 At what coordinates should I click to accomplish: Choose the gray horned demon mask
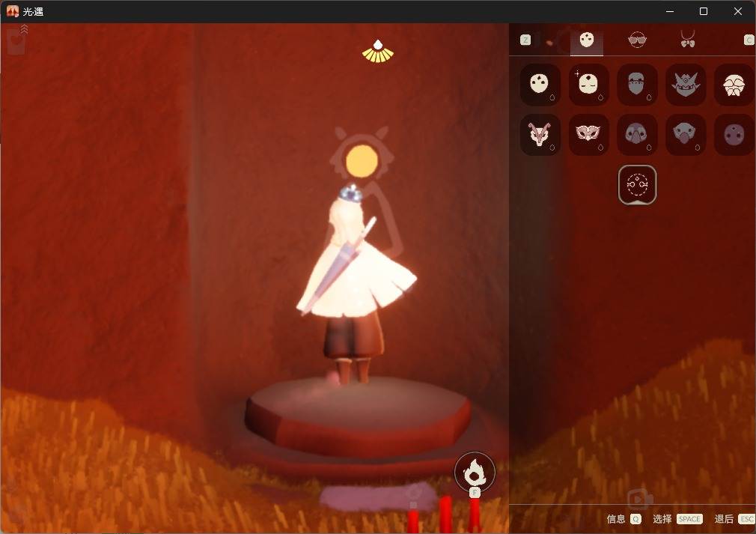[686, 85]
